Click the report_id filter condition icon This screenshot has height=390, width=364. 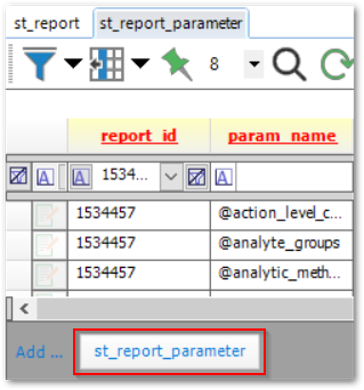click(x=80, y=177)
